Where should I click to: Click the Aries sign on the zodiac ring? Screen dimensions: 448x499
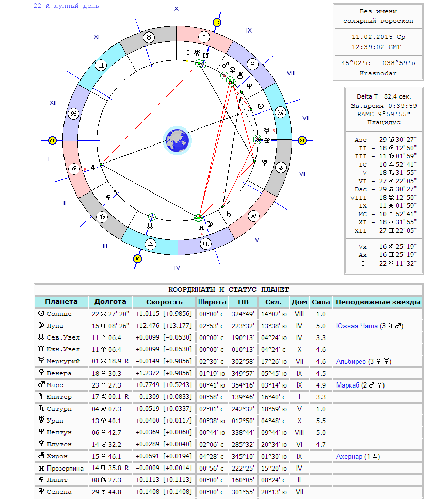tap(204, 37)
